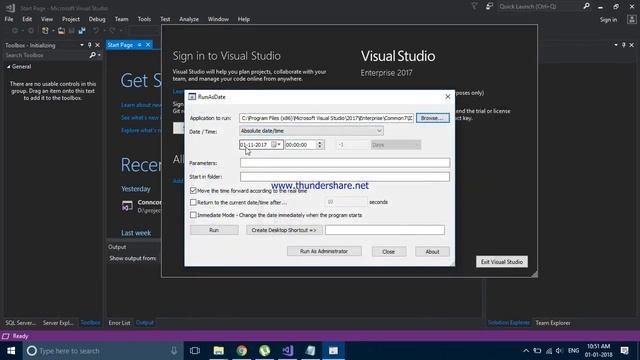Enable Return to the current date/time checkbox
The width and height of the screenshot is (640, 360).
click(193, 202)
